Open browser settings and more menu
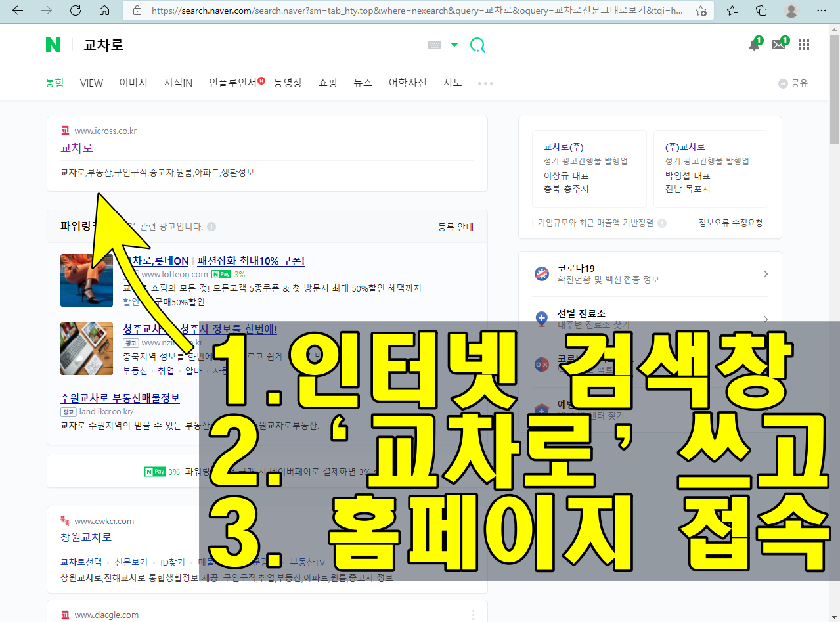Screen dimensions: 840x622 pos(822,11)
